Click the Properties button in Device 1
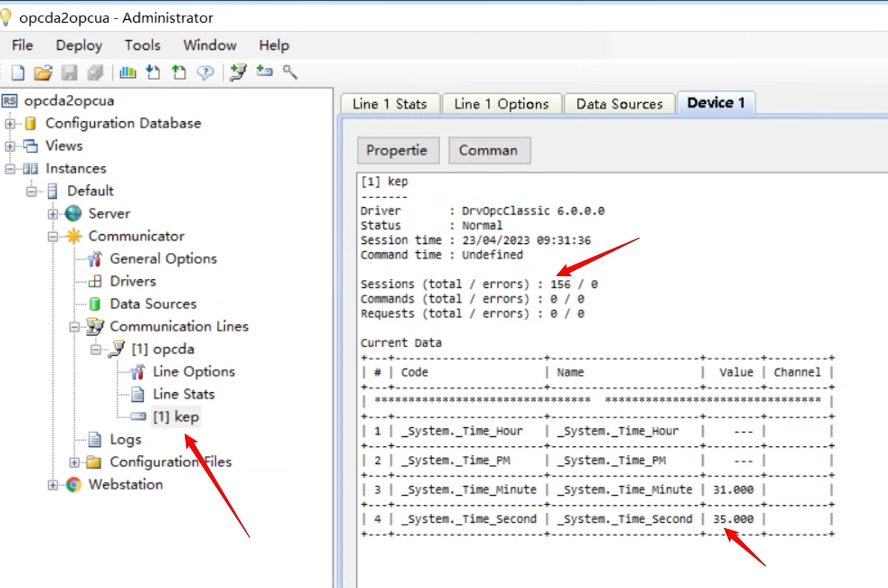Image resolution: width=888 pixels, height=588 pixels. click(397, 150)
